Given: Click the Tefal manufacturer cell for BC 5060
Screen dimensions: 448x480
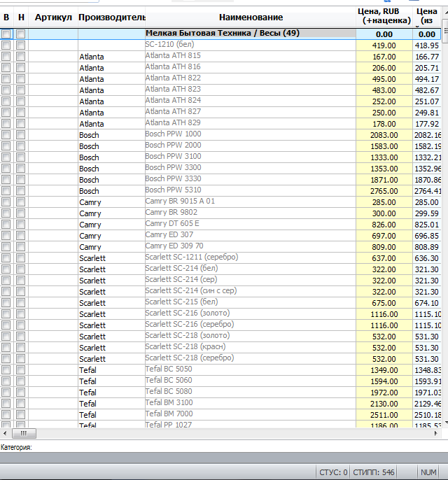Looking at the screenshot, I should (112, 381).
